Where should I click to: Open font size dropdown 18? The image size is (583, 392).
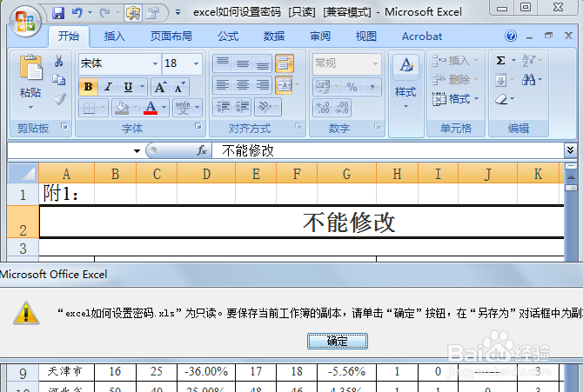point(196,63)
